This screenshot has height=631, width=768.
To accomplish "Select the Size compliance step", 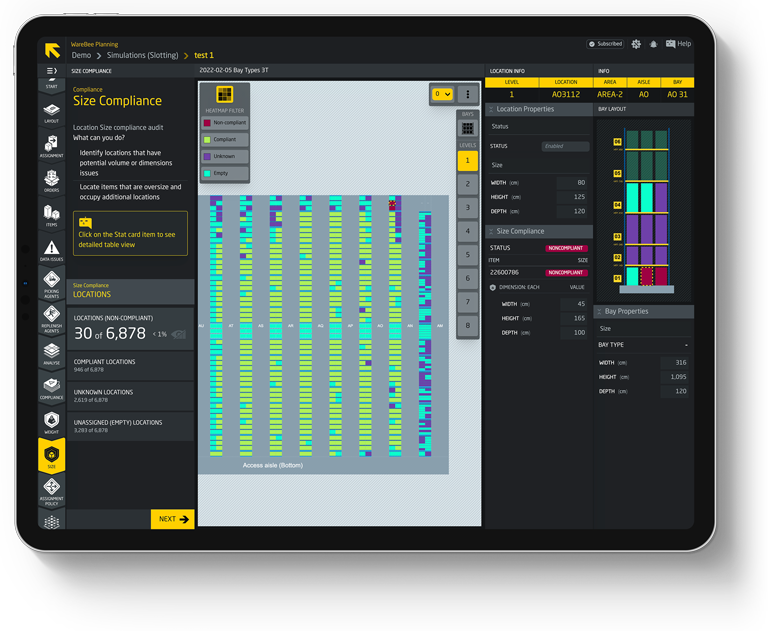I will [x=51, y=457].
